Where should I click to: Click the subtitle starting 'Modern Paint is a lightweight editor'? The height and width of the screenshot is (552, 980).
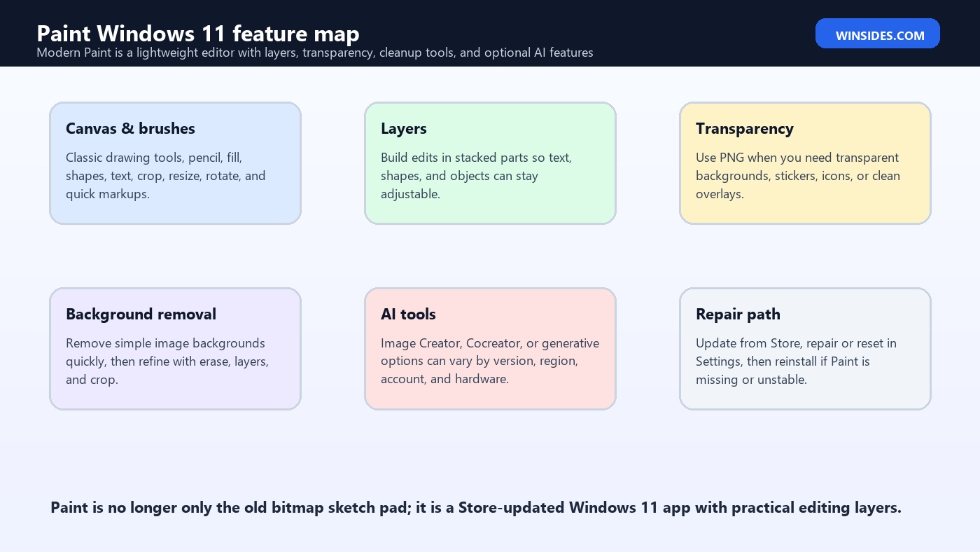(315, 53)
